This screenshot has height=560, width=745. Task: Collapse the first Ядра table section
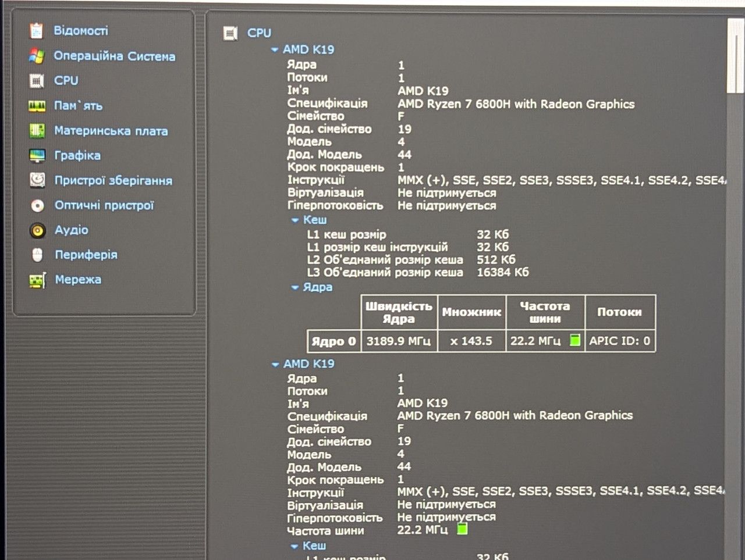coord(295,287)
